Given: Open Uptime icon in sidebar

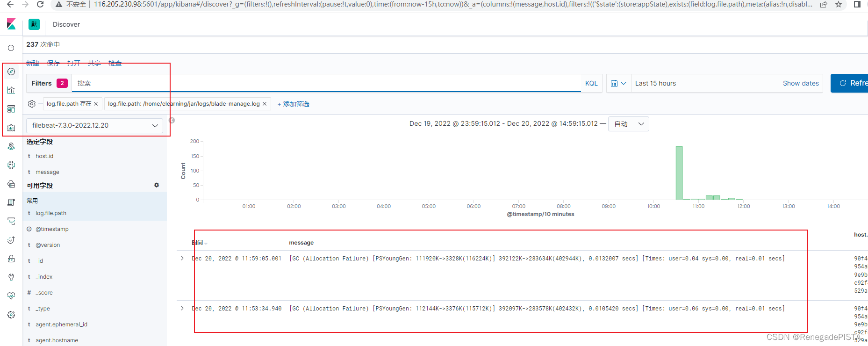Looking at the screenshot, I should click(11, 240).
